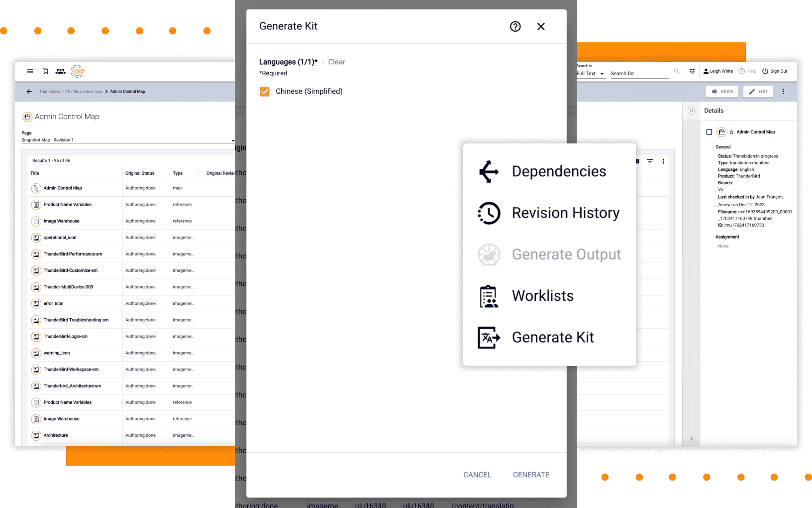This screenshot has width=812, height=508.
Task: Click the bookmark icon in top bar
Action: click(x=45, y=71)
